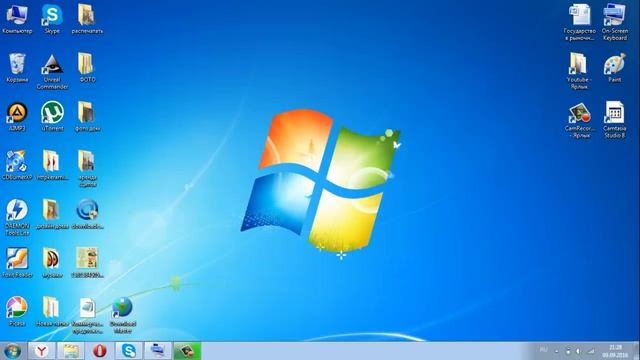
Task: Select the uTorrent desktop shortcut
Action: coord(52,117)
